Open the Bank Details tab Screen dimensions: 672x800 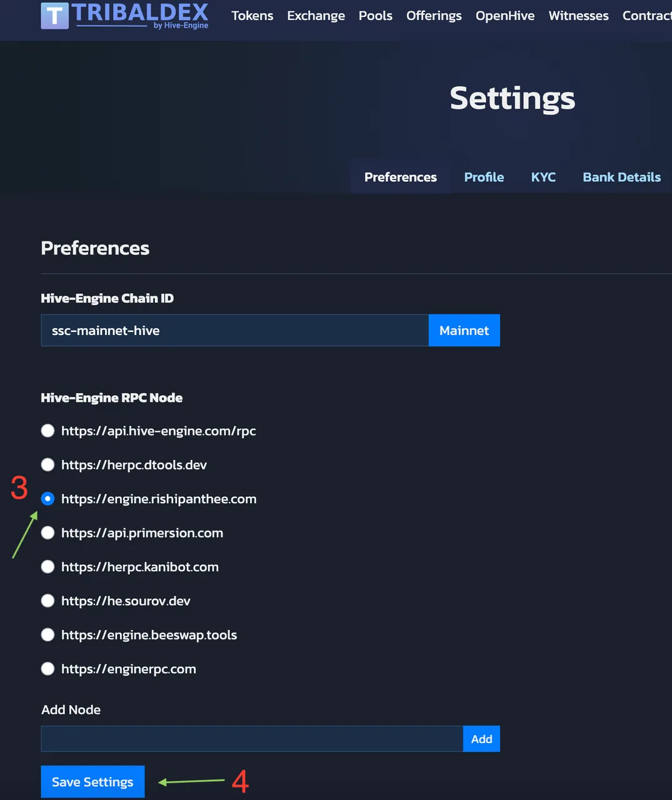(621, 177)
